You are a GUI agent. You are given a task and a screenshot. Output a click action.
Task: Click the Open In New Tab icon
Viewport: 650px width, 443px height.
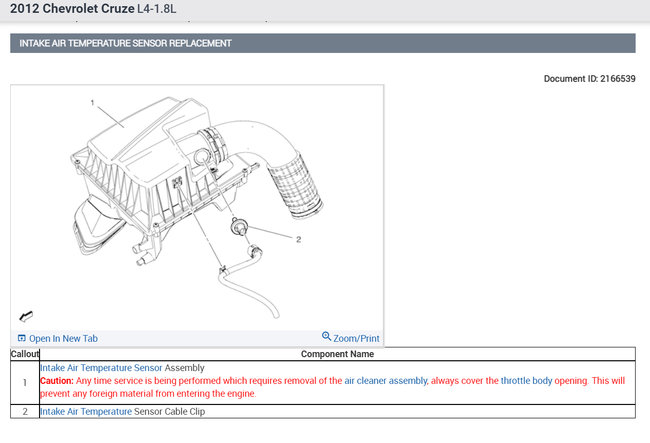22,338
